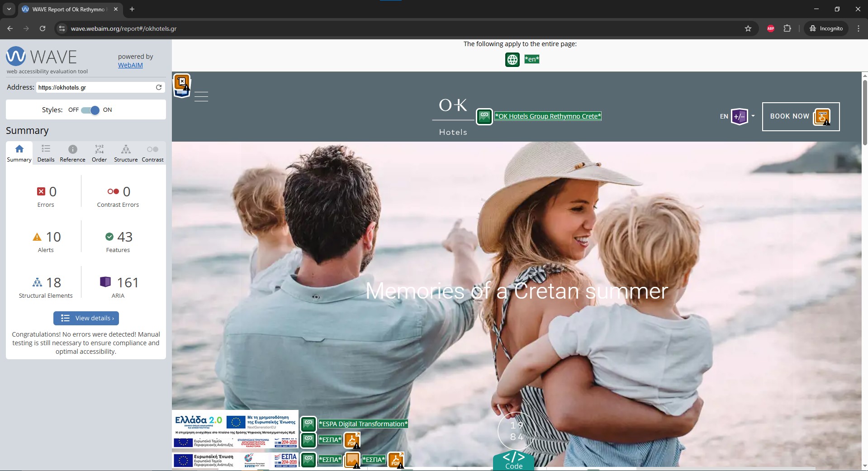Click the Contrast Errors icon
Image resolution: width=868 pixels, height=471 pixels.
pos(113,191)
